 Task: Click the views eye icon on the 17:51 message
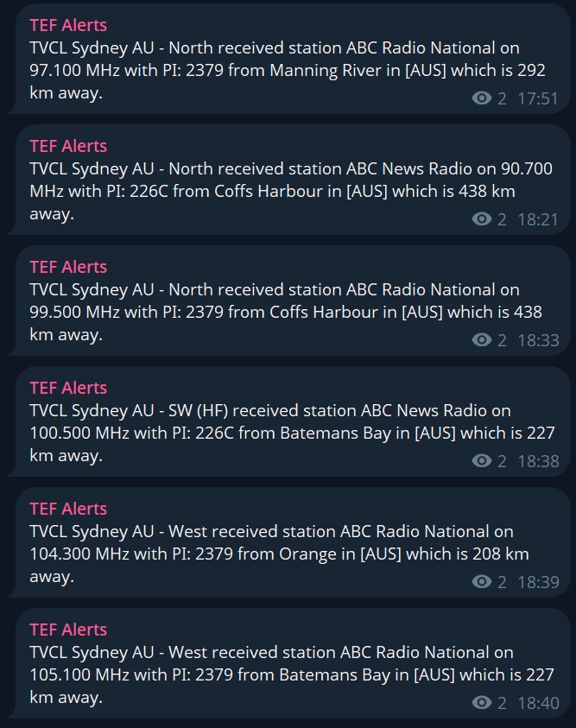coord(481,98)
